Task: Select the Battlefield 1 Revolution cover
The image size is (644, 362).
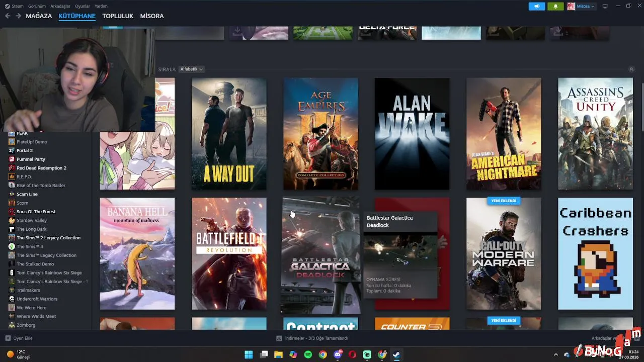Action: pos(229,253)
